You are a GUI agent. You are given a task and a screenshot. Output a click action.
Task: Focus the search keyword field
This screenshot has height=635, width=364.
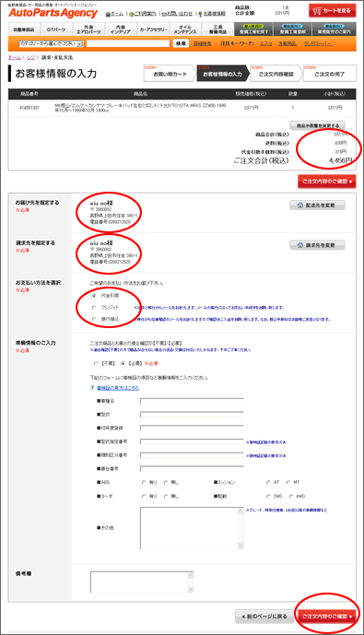click(x=127, y=43)
